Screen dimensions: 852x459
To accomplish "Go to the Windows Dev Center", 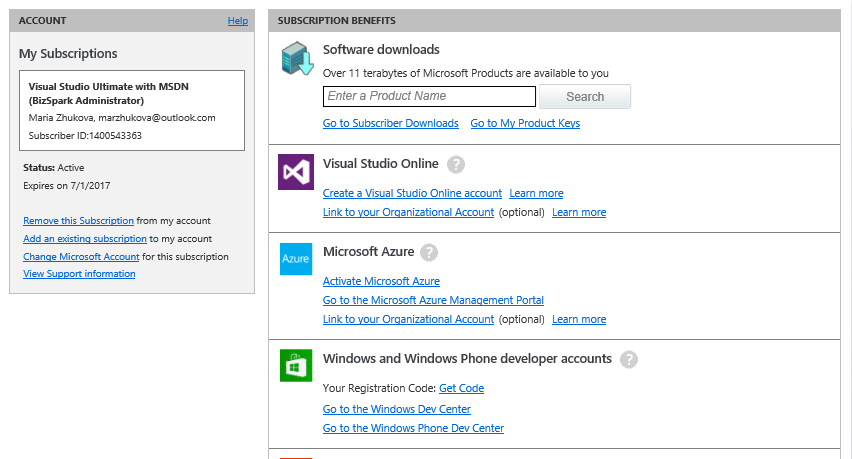I will pyautogui.click(x=397, y=410).
